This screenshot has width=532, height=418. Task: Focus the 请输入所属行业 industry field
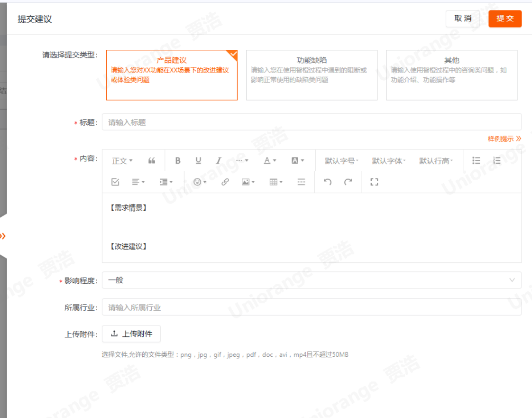312,307
